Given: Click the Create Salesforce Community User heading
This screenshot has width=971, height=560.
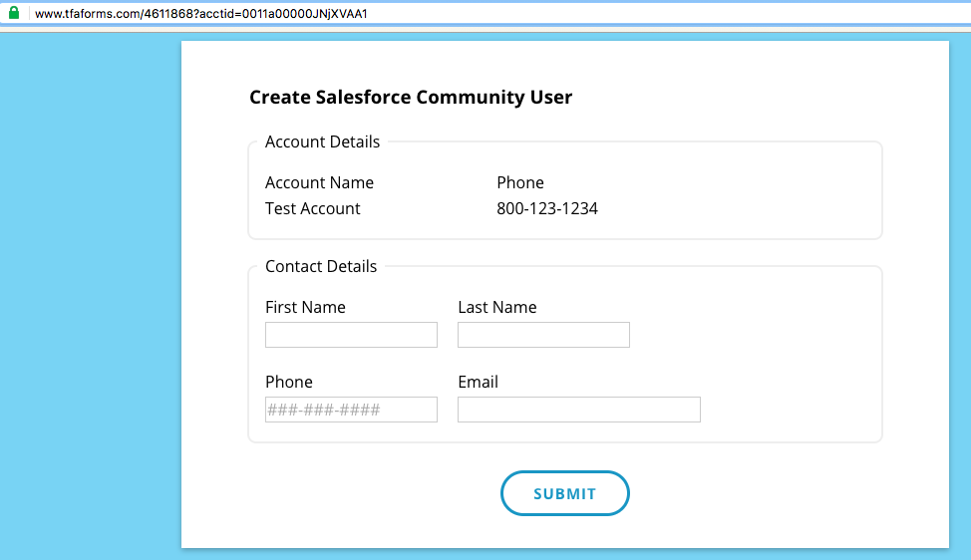Looking at the screenshot, I should tap(411, 97).
